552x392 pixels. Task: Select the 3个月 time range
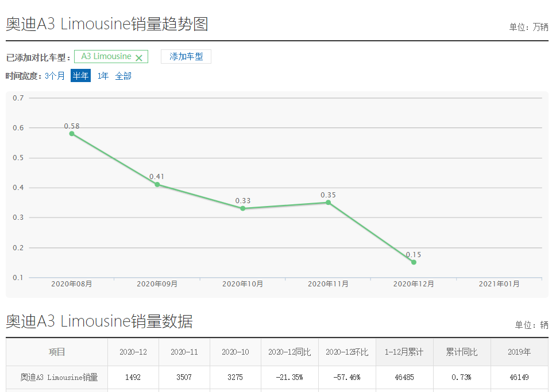[x=55, y=76]
